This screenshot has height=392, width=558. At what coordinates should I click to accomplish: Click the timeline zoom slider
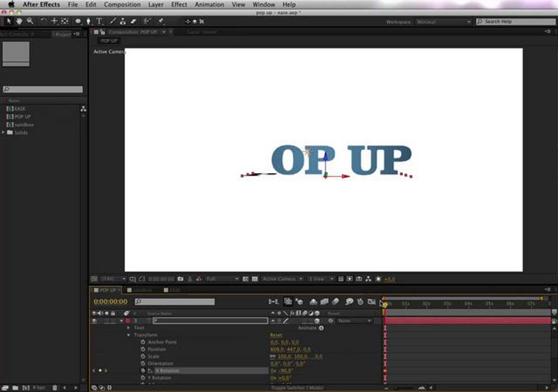pos(404,388)
